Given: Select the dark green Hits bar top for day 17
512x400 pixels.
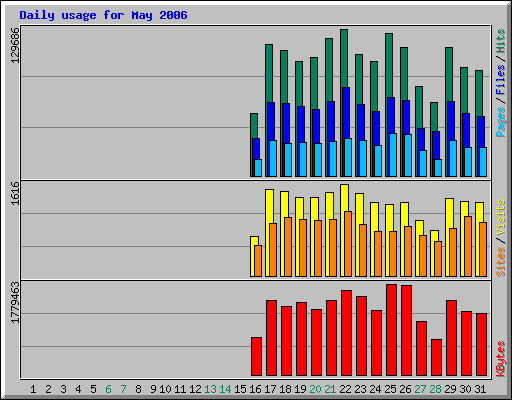Looking at the screenshot, I should pyautogui.click(x=269, y=73).
